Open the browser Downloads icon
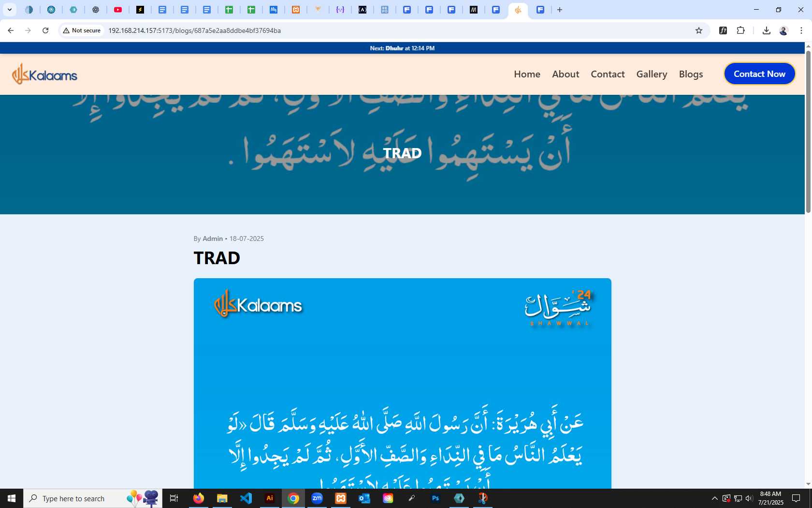This screenshot has width=812, height=508. 766,30
